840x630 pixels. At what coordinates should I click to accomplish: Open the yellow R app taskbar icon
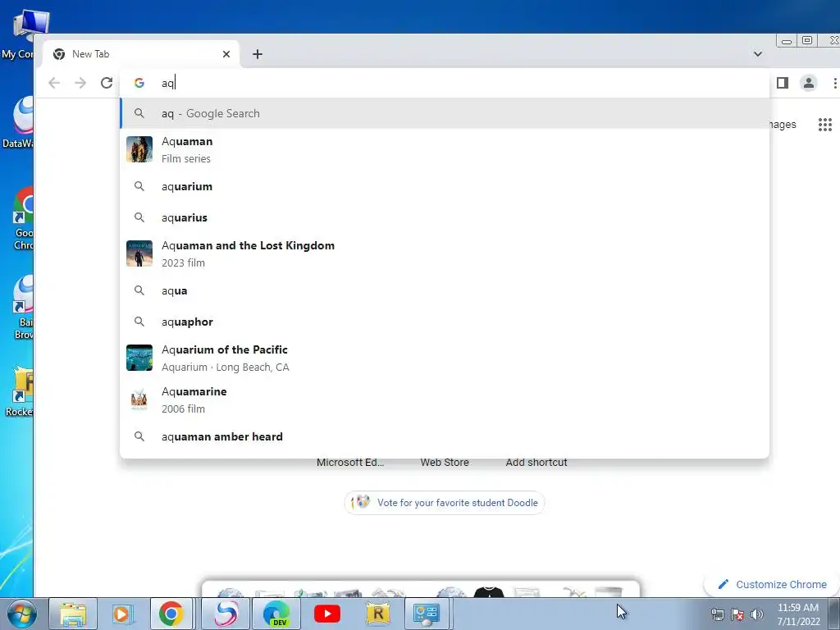(x=377, y=614)
